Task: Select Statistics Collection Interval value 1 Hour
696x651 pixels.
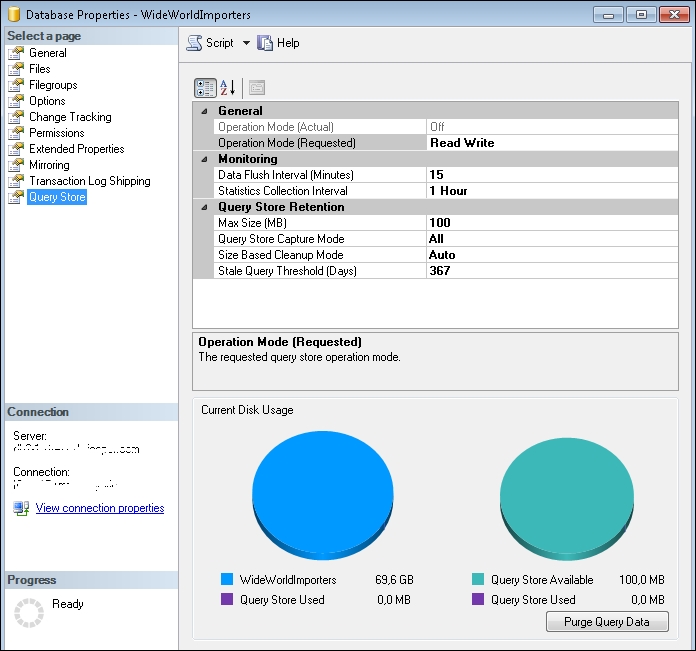Action: [x=552, y=191]
